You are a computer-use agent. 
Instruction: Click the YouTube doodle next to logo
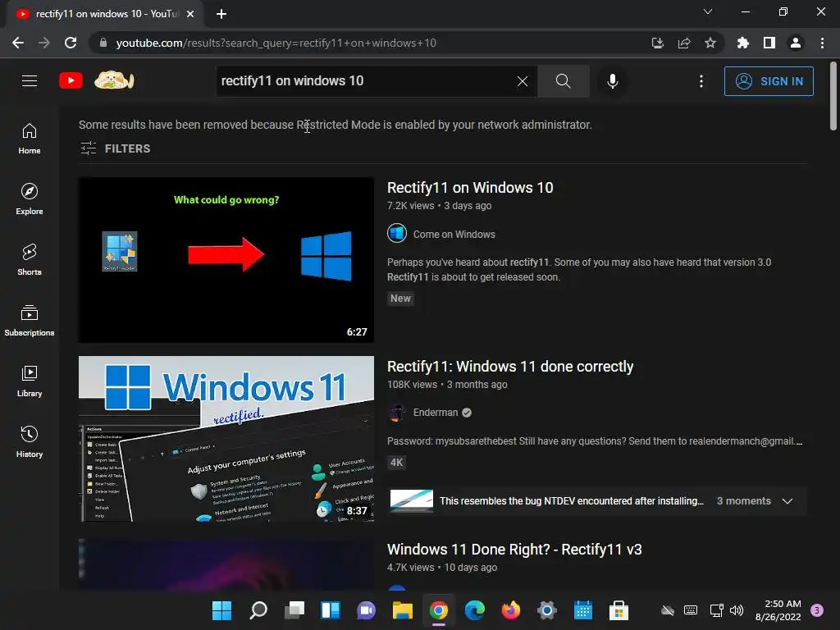pyautogui.click(x=114, y=81)
